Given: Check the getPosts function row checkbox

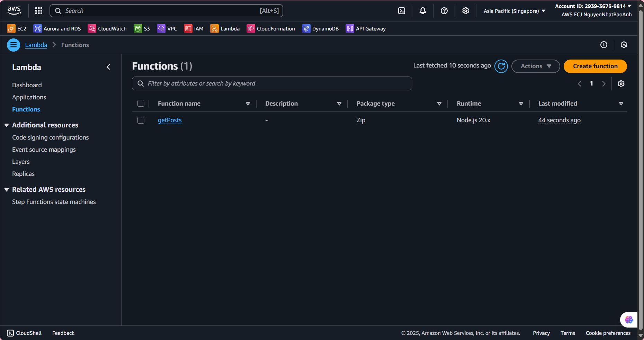Looking at the screenshot, I should pos(141,120).
